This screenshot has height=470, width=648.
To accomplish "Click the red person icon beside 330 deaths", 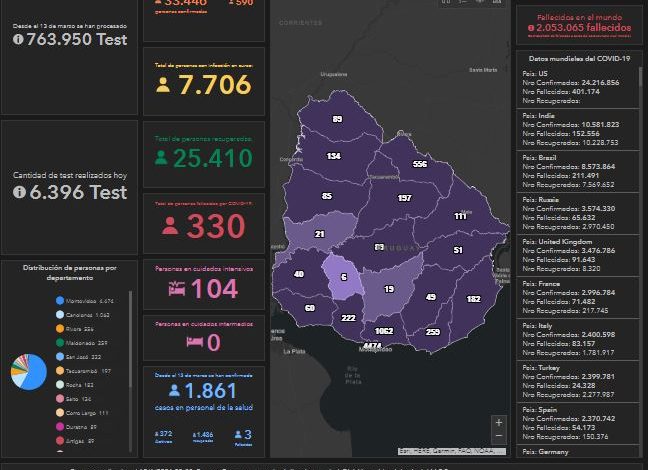I will [170, 227].
